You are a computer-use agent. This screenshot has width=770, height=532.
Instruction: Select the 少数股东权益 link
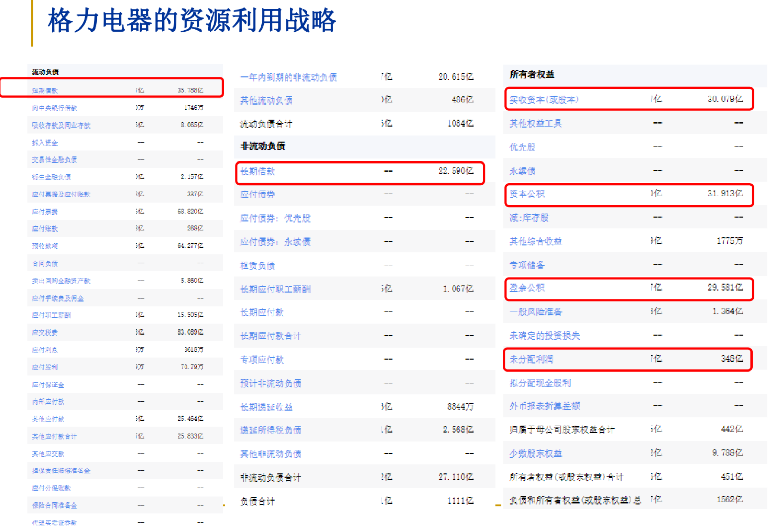[536, 453]
